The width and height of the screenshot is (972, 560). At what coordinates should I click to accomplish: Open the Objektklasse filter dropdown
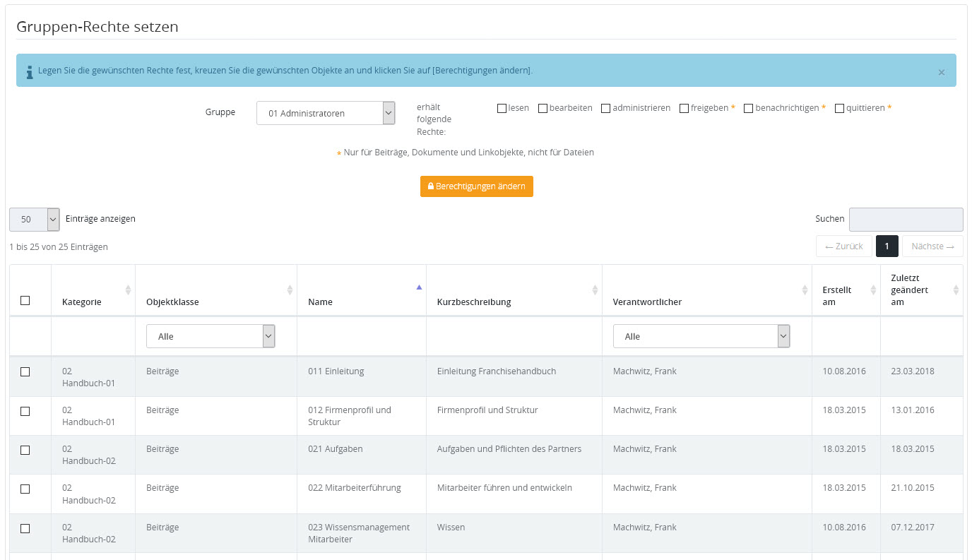pos(210,337)
